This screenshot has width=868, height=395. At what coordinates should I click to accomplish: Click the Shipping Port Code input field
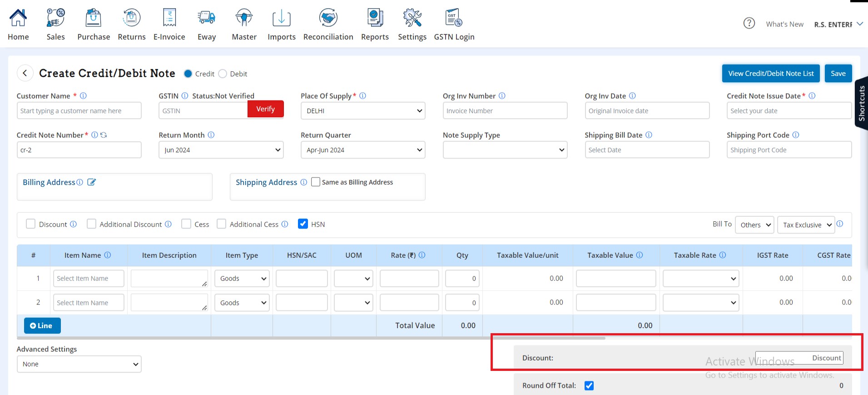pyautogui.click(x=789, y=150)
